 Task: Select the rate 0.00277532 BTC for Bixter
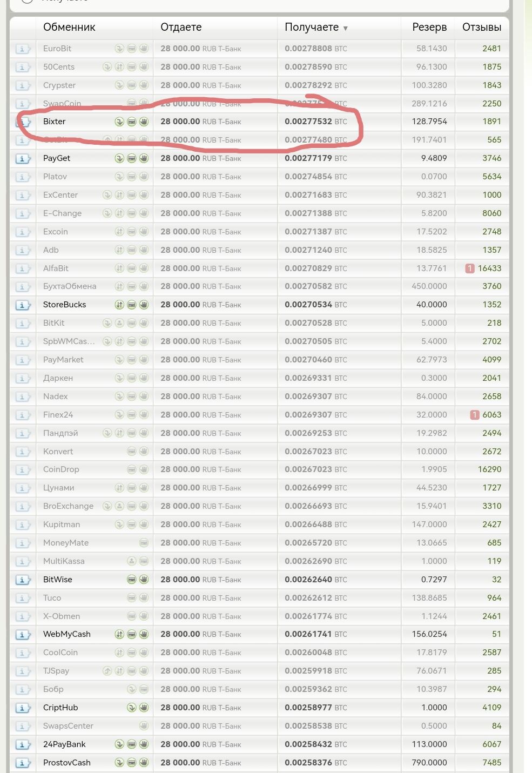click(x=316, y=122)
